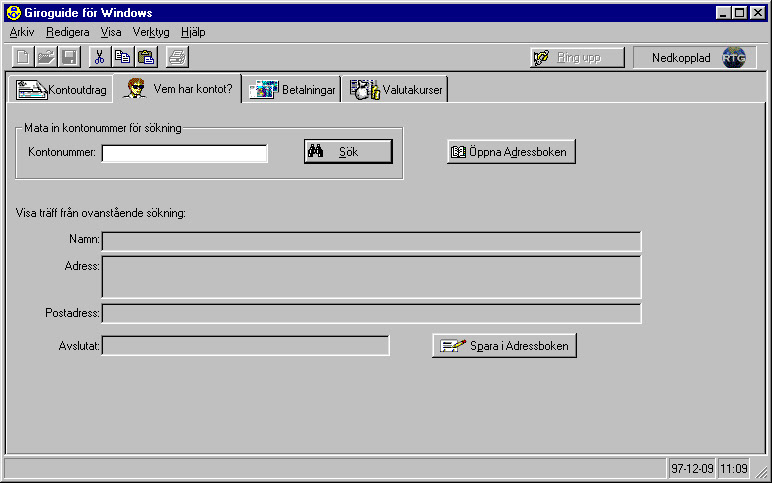Click the RTG globe icon
Image resolution: width=772 pixels, height=483 pixels.
(734, 58)
